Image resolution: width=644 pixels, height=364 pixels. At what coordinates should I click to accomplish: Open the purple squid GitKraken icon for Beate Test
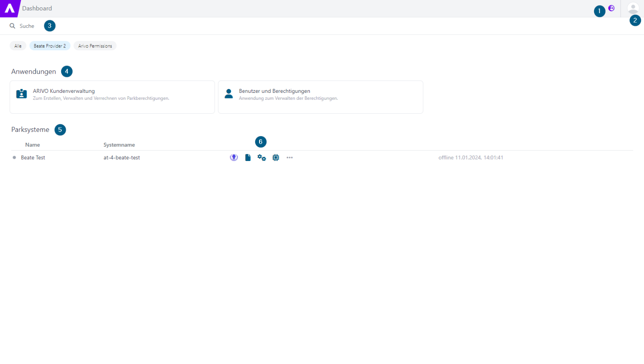[x=234, y=157]
